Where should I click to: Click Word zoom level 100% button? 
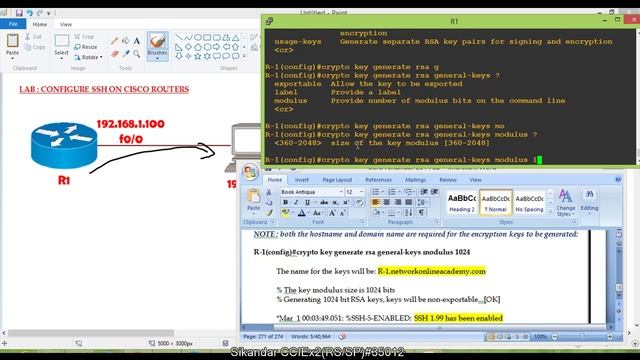(540, 337)
